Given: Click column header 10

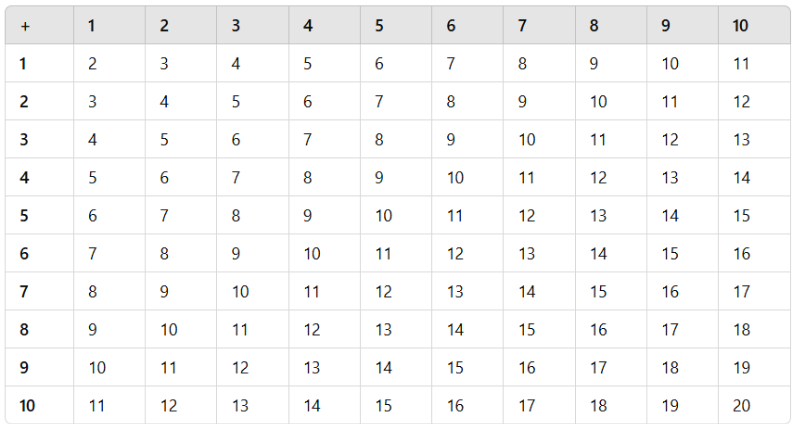Looking at the screenshot, I should click(740, 26).
